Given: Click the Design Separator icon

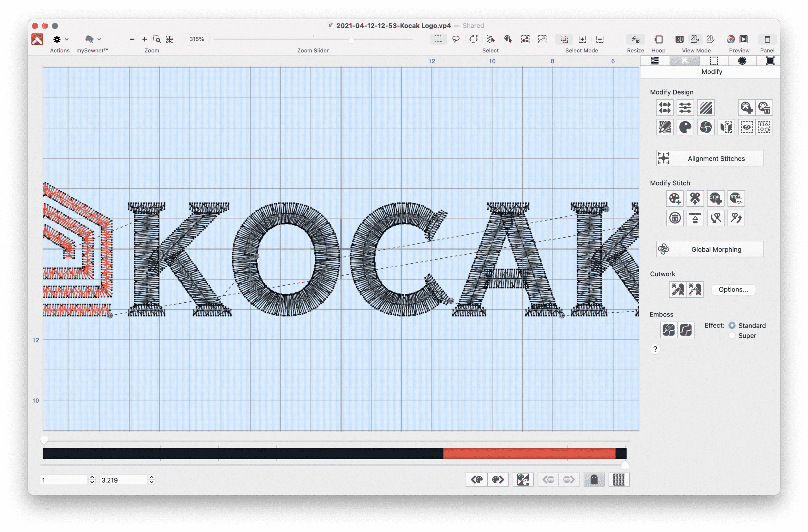Looking at the screenshot, I should (x=726, y=127).
